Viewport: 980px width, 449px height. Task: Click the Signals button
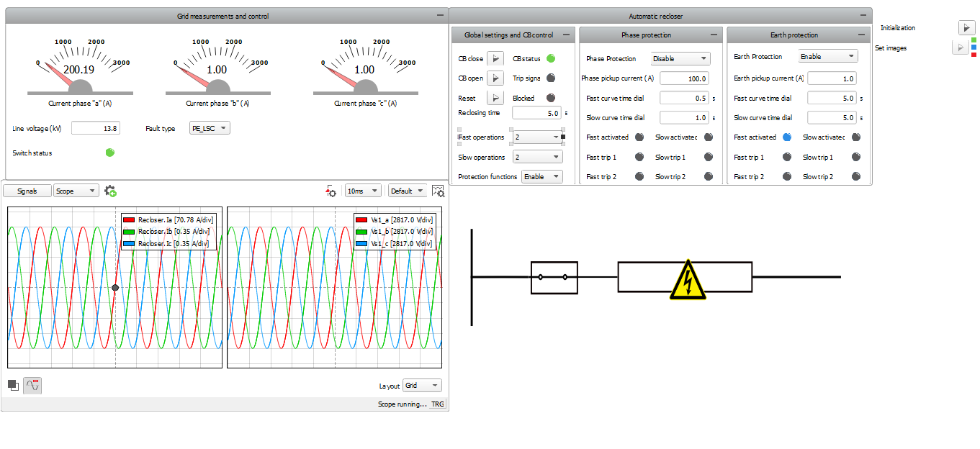pyautogui.click(x=27, y=191)
